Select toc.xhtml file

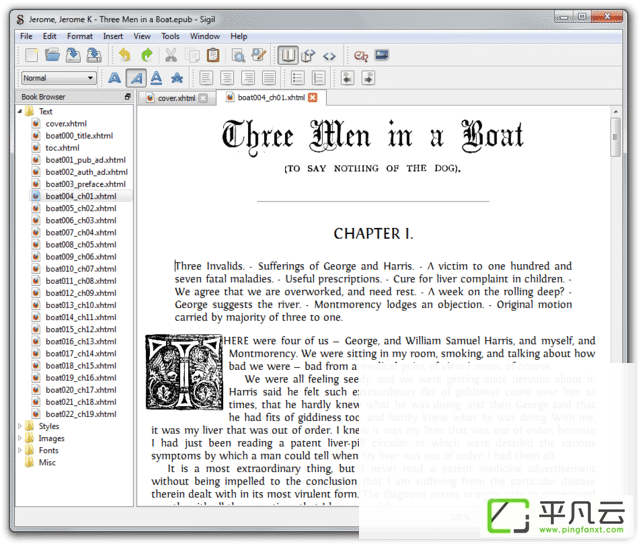pos(62,148)
